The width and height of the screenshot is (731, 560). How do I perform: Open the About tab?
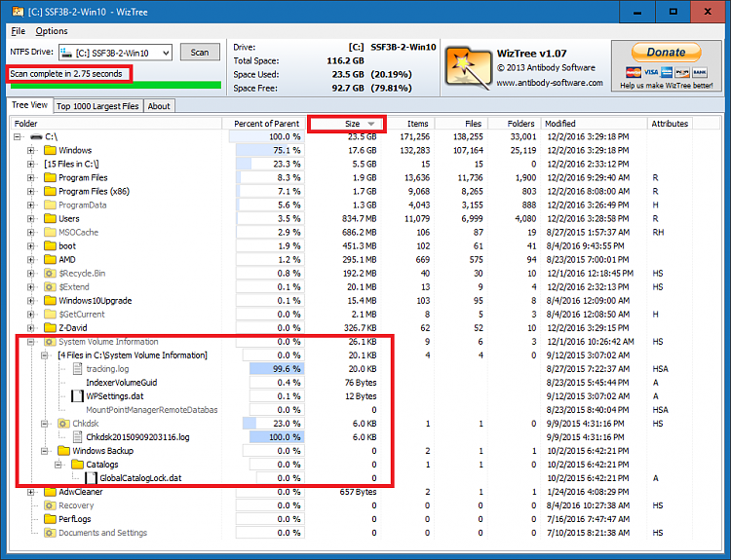tap(159, 106)
